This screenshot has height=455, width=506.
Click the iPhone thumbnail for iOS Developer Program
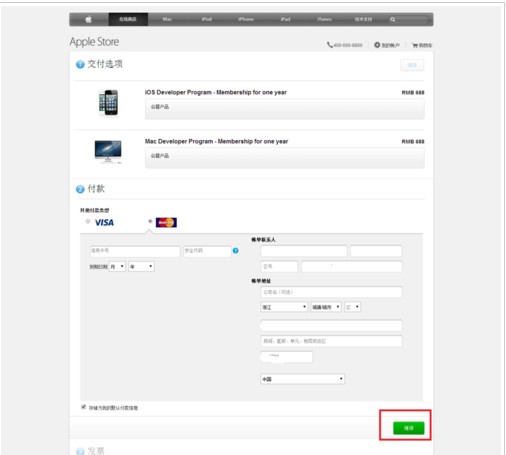(x=108, y=102)
